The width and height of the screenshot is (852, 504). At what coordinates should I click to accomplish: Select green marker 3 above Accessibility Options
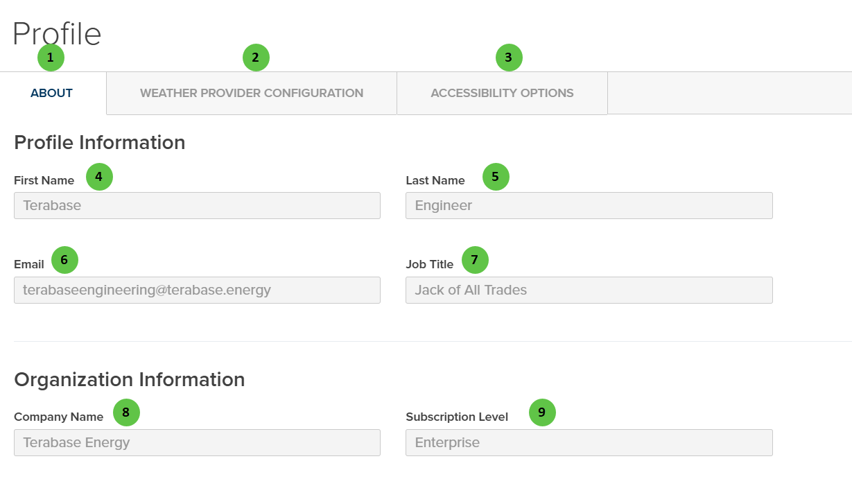509,58
